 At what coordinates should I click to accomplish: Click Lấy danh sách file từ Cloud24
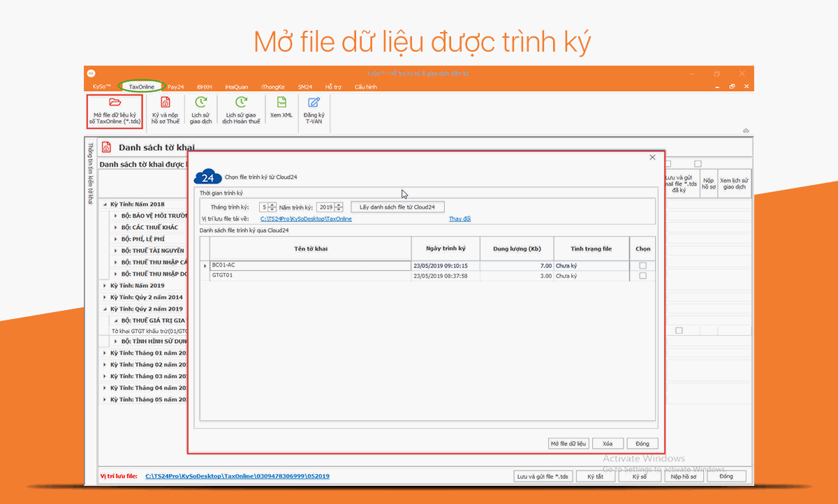[397, 207]
